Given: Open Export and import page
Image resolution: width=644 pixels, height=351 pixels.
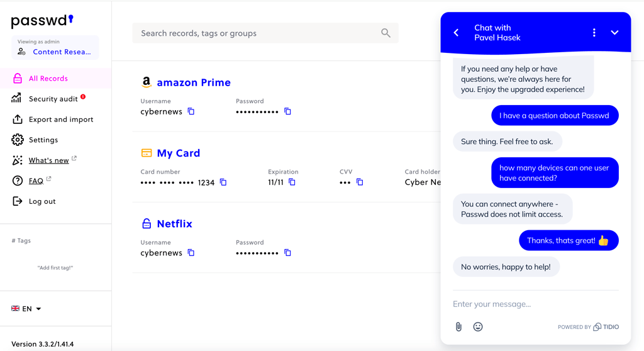Looking at the screenshot, I should tap(61, 119).
